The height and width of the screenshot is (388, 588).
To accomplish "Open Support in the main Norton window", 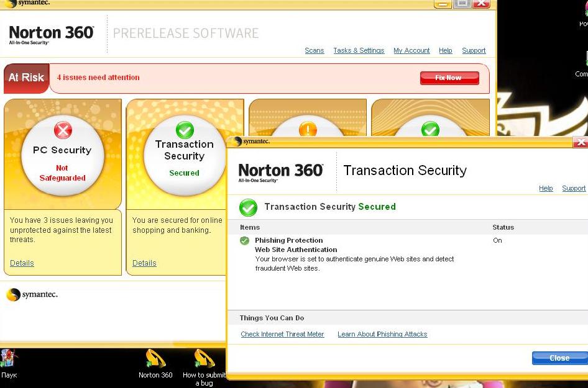I will click(x=474, y=50).
